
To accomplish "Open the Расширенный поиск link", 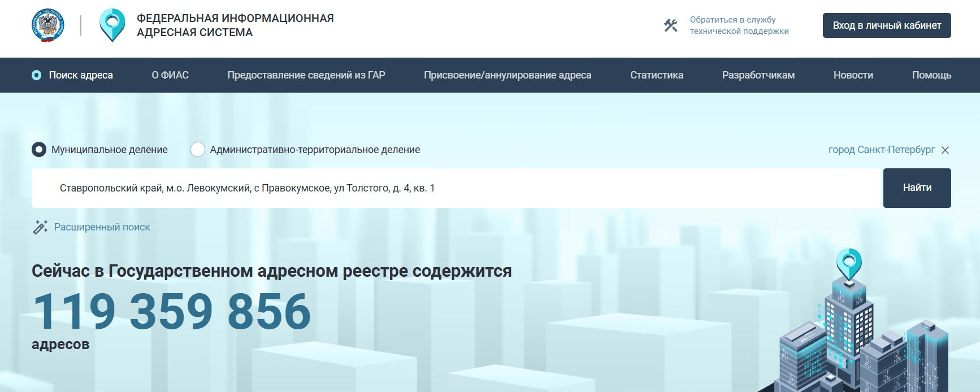I will pyautogui.click(x=102, y=227).
